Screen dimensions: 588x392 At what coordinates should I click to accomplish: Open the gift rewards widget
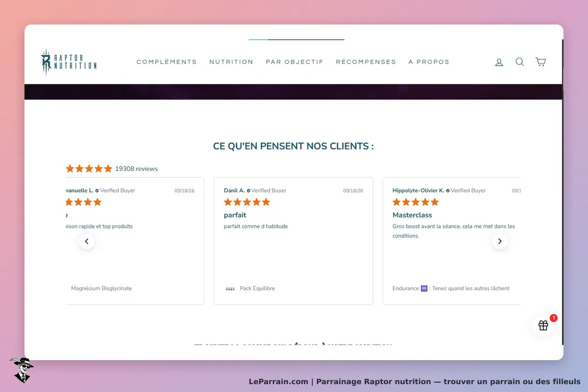[x=543, y=325]
